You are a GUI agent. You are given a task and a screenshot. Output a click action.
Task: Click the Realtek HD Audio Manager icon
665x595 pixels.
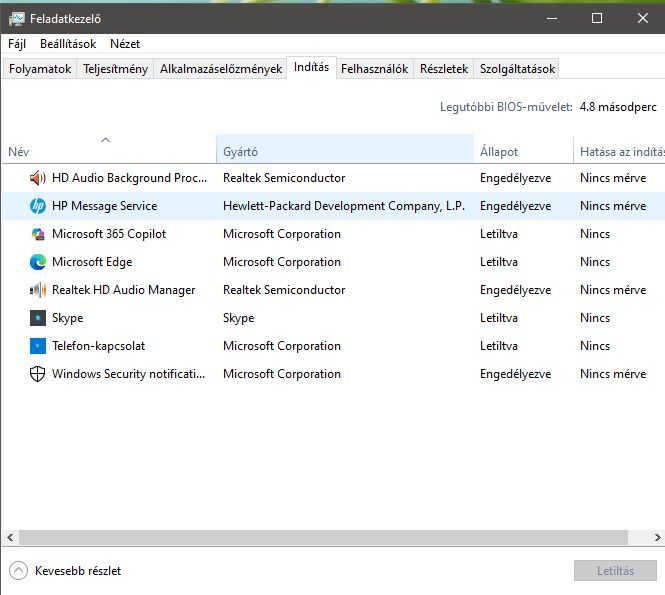tap(38, 290)
